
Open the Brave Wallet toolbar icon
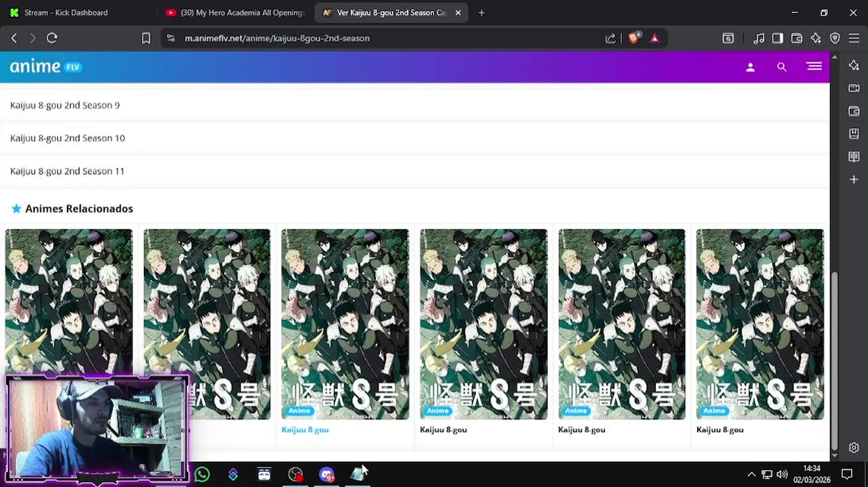796,39
